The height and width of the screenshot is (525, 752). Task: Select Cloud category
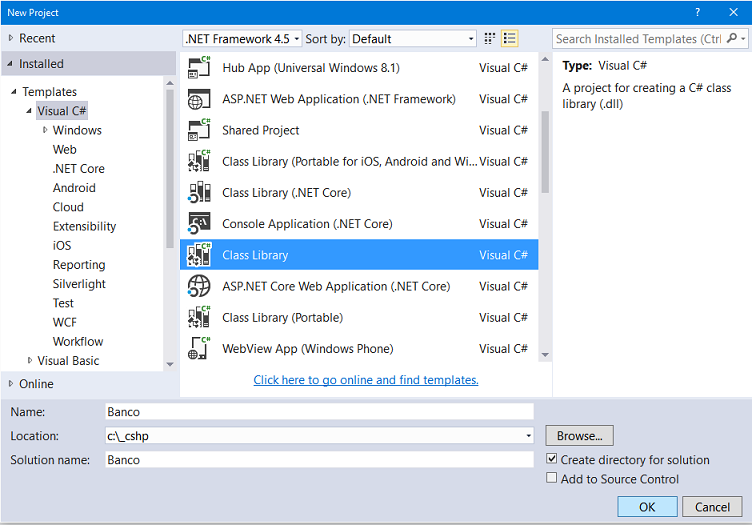click(68, 207)
